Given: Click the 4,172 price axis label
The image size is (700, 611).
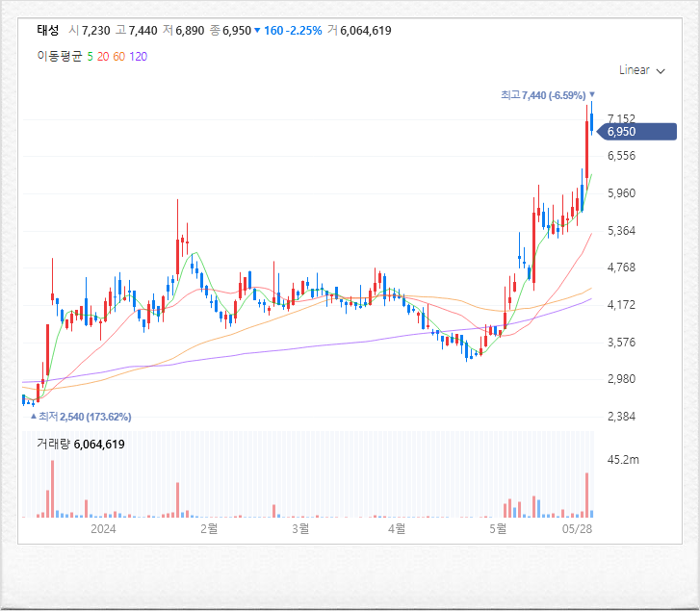Looking at the screenshot, I should pos(621,305).
